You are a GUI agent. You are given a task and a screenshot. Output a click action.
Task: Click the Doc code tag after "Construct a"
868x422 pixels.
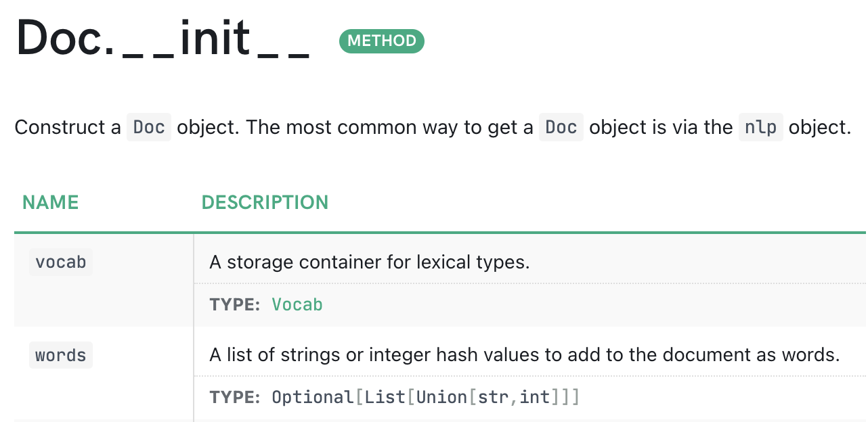(x=149, y=127)
